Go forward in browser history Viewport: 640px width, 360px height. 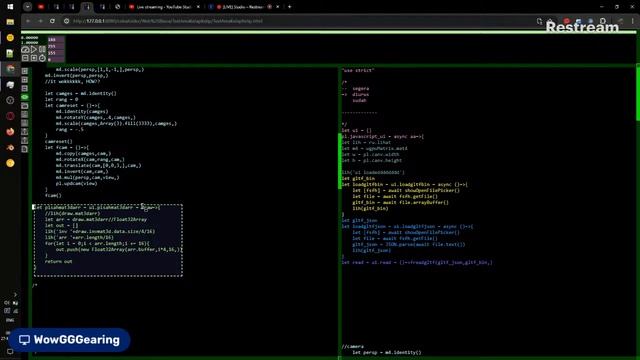(40, 21)
